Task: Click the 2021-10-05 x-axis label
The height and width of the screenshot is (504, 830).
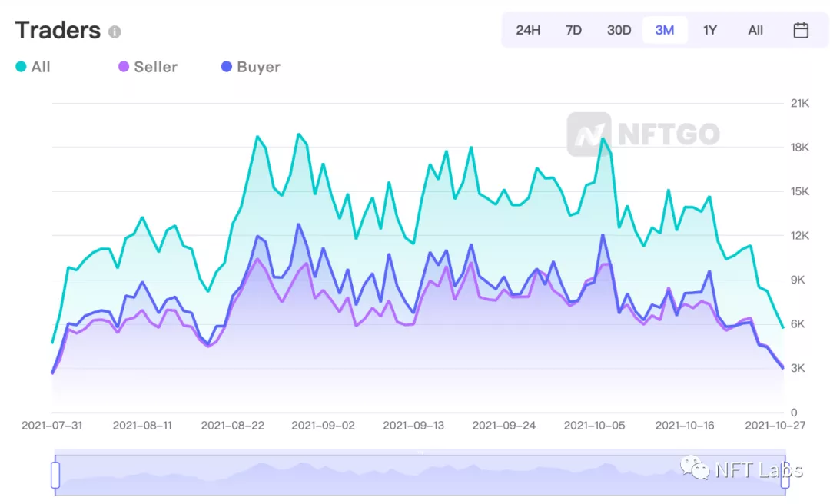Action: click(x=594, y=426)
